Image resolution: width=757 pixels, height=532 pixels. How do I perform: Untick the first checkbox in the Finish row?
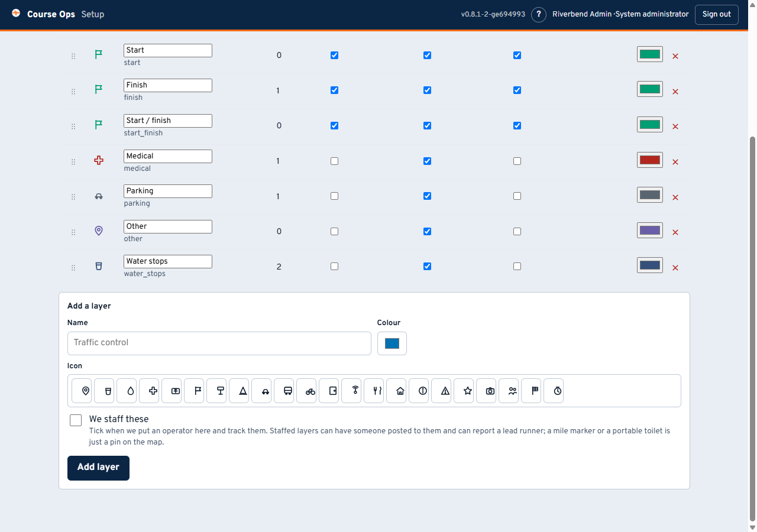click(x=335, y=90)
